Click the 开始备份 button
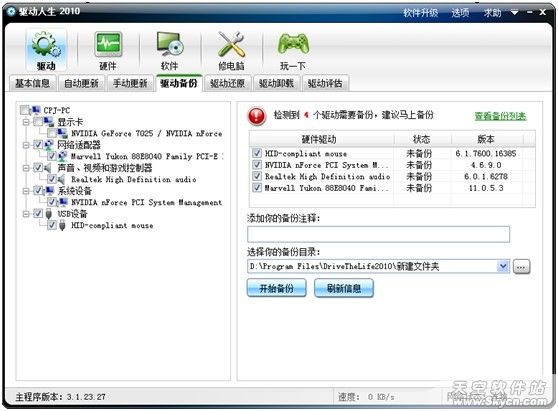Viewport: 558px width, 411px height. pos(277,288)
